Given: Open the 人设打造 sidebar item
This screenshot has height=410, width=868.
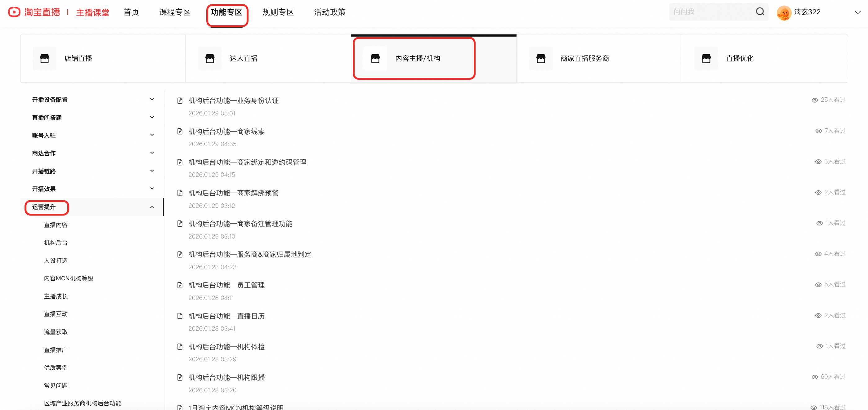Looking at the screenshot, I should click(56, 261).
